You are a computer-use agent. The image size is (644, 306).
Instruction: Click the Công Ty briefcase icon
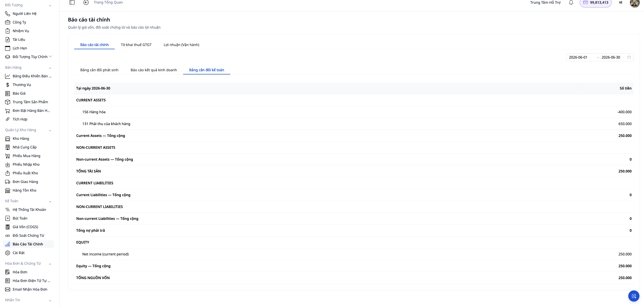[8, 22]
